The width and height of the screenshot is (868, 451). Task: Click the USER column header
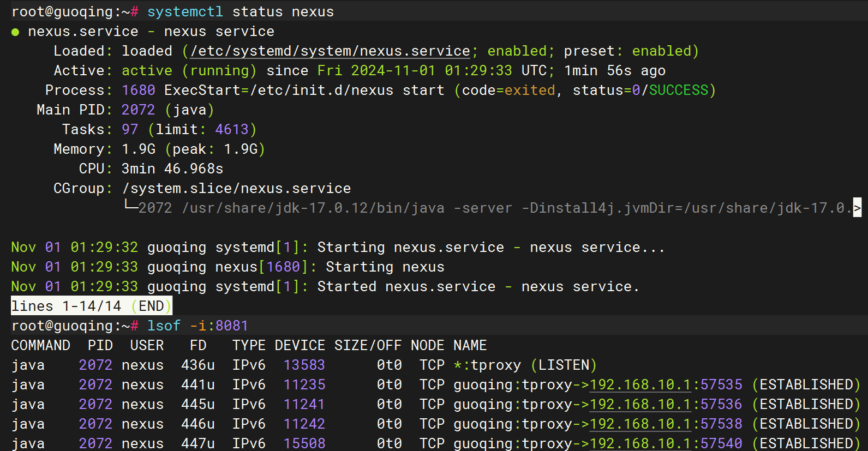147,346
